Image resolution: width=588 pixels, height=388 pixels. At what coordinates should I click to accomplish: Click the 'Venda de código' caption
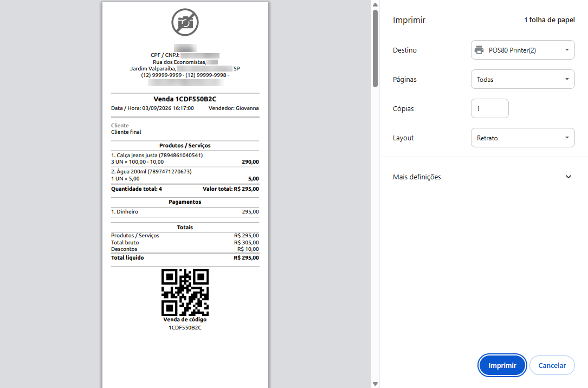tap(185, 320)
